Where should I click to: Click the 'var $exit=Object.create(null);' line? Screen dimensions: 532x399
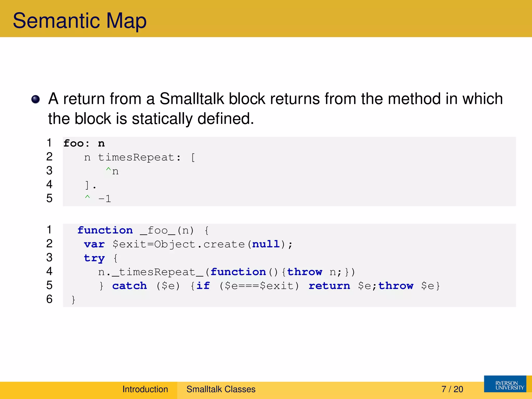coord(188,244)
